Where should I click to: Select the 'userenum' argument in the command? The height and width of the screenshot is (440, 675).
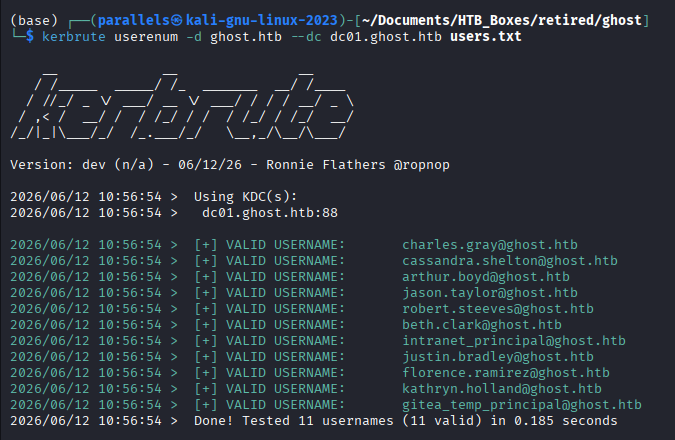click(146, 37)
